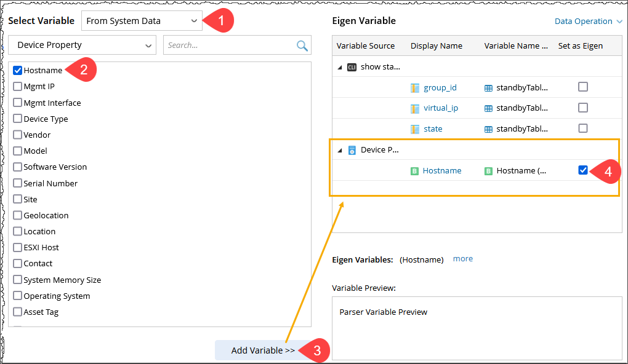Click the table icon beside group_id
Screen dimensions: 628x364
tap(415, 88)
